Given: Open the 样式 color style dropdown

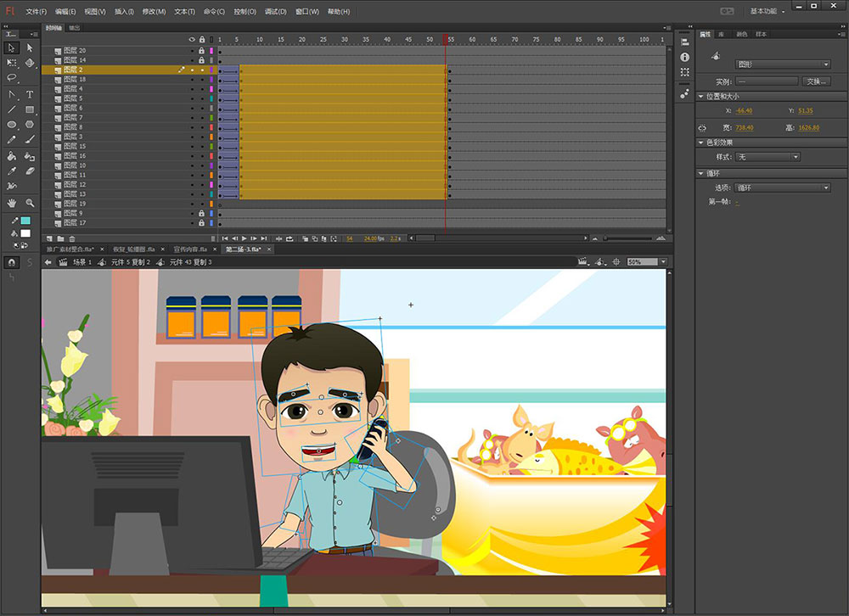Looking at the screenshot, I should tap(768, 157).
